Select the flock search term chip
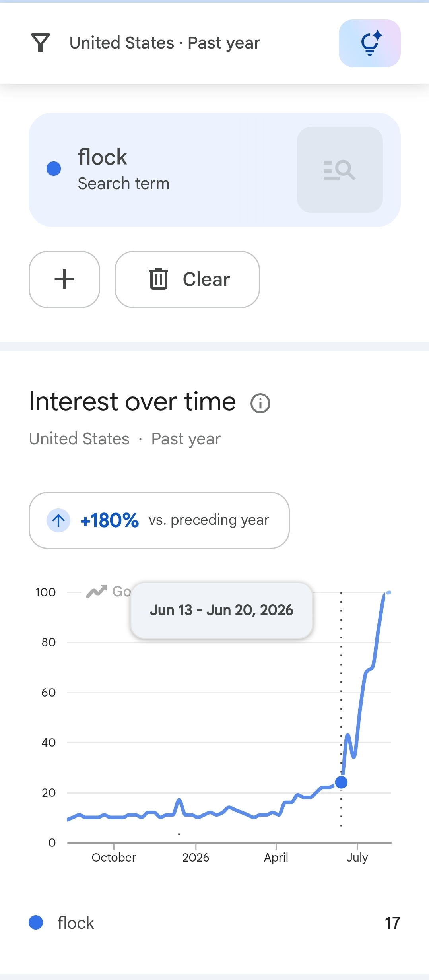 coord(215,170)
